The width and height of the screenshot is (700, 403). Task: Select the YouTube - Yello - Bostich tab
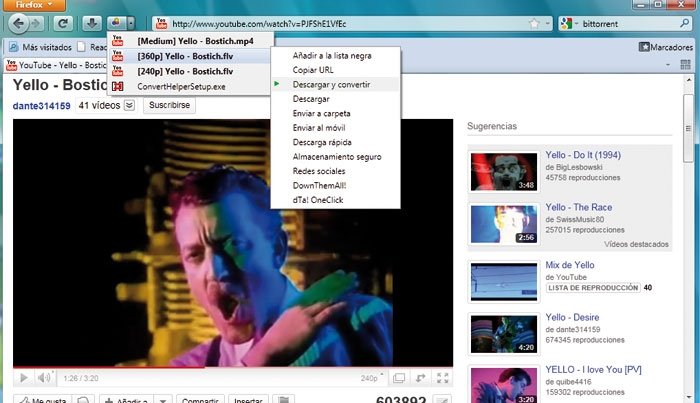click(56, 65)
